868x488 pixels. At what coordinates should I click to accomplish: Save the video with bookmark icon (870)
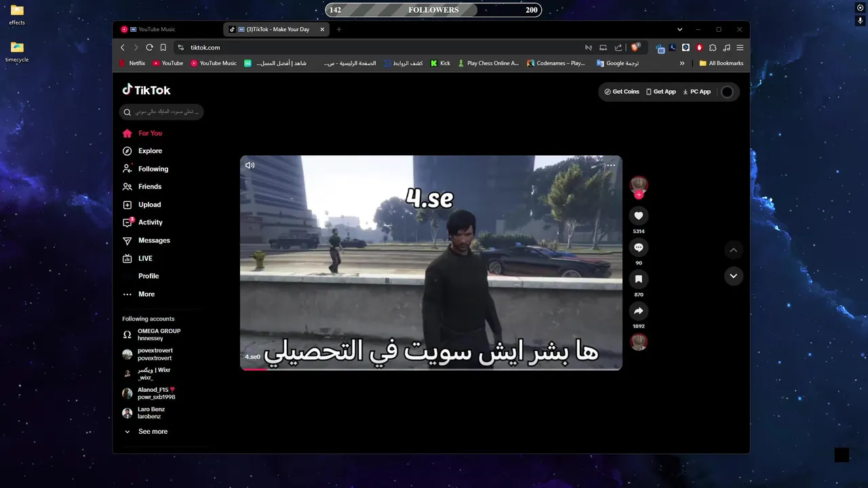pyautogui.click(x=638, y=279)
